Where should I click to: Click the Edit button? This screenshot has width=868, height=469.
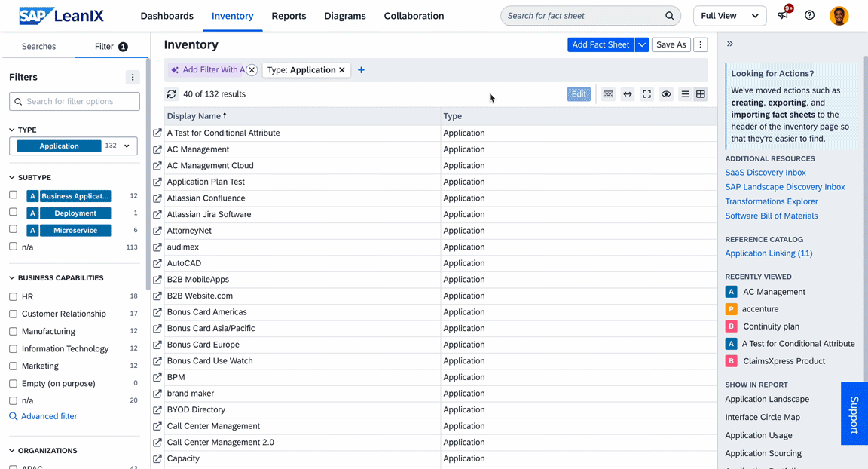point(579,94)
